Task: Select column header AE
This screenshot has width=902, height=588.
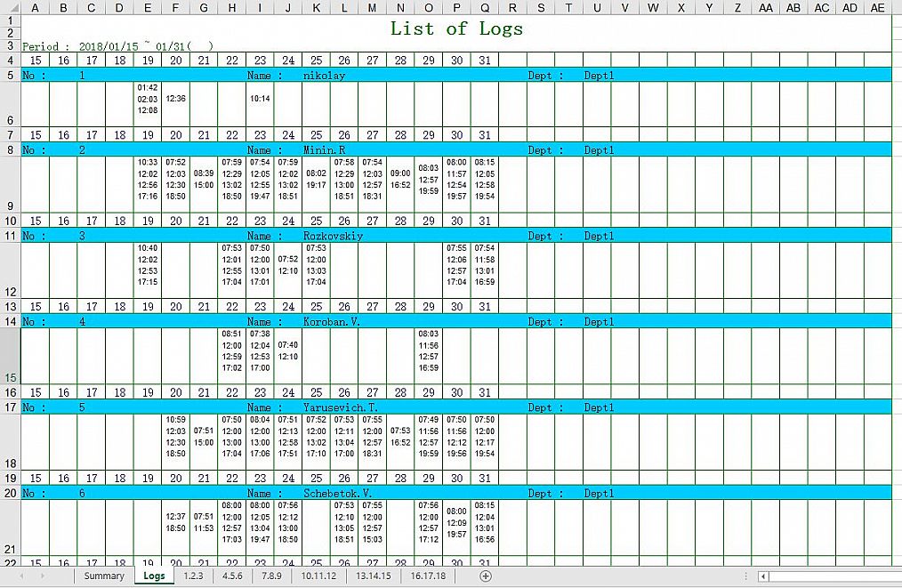Action: 878,8
